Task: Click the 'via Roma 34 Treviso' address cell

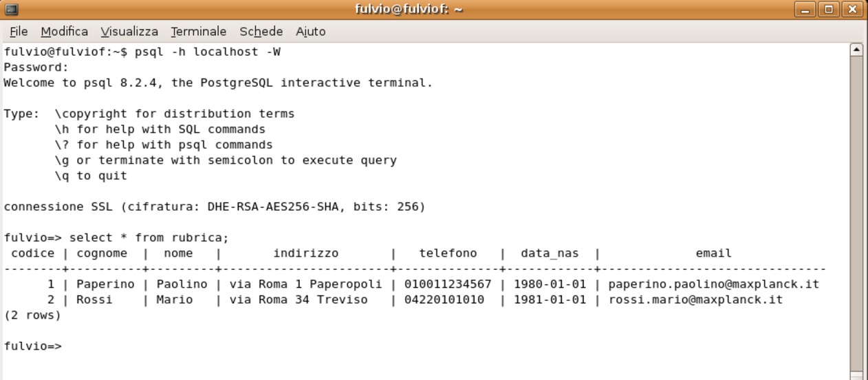Action: [299, 300]
